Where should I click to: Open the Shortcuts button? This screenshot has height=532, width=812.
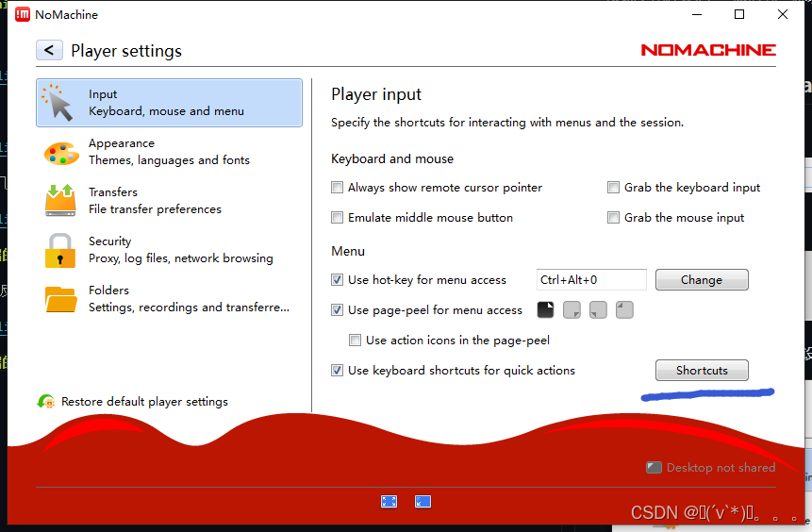[x=702, y=371]
